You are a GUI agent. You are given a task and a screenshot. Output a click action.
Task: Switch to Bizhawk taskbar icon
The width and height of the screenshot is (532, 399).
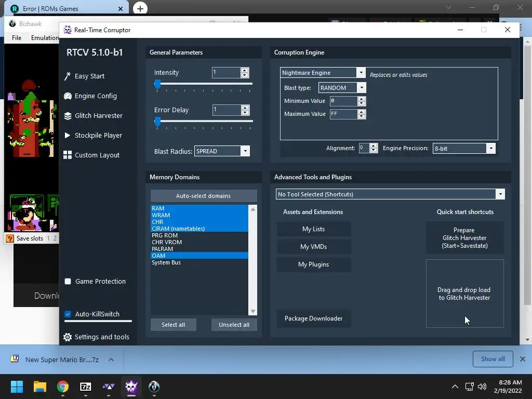click(x=154, y=387)
